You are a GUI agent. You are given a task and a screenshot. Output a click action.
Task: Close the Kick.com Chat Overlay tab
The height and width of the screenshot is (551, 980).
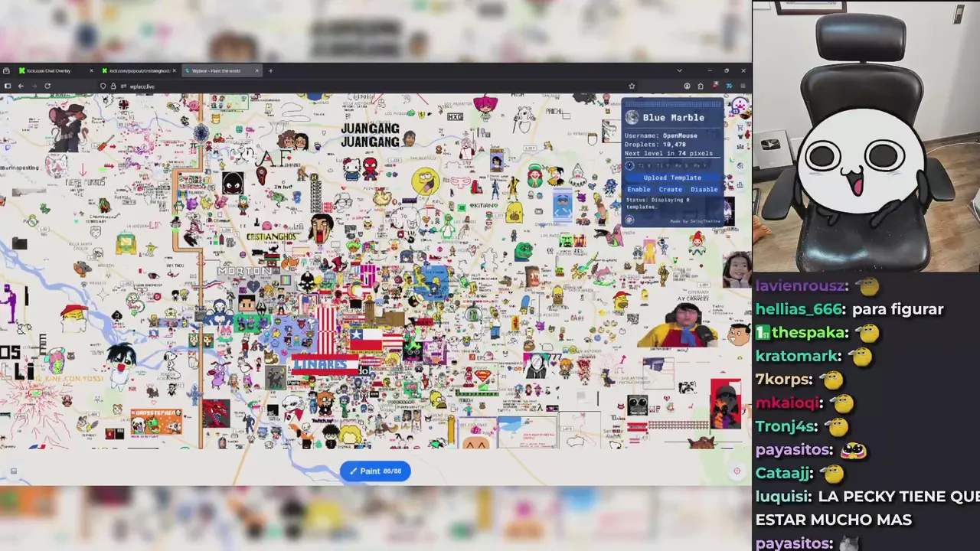[91, 70]
